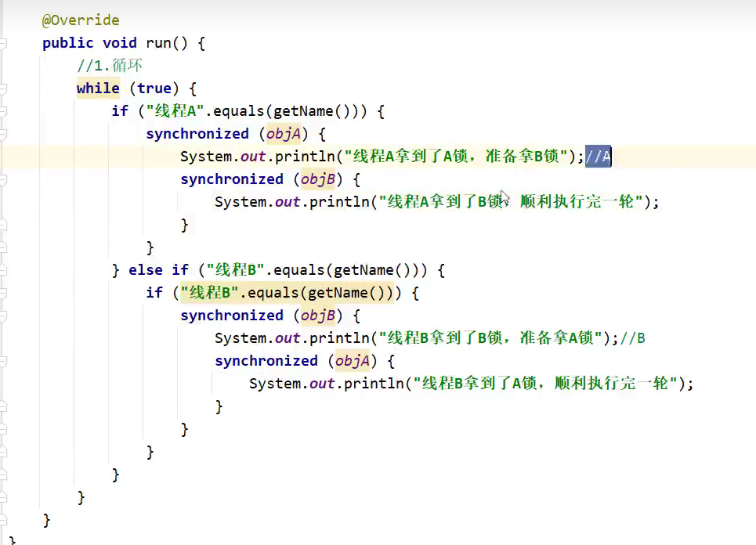This screenshot has height=545, width=756.
Task: Fold the else if "线程B" block in gutter
Action: (3, 270)
